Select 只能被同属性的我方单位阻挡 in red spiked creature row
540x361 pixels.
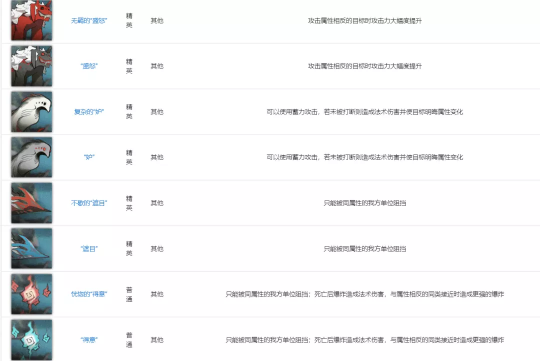365,203
